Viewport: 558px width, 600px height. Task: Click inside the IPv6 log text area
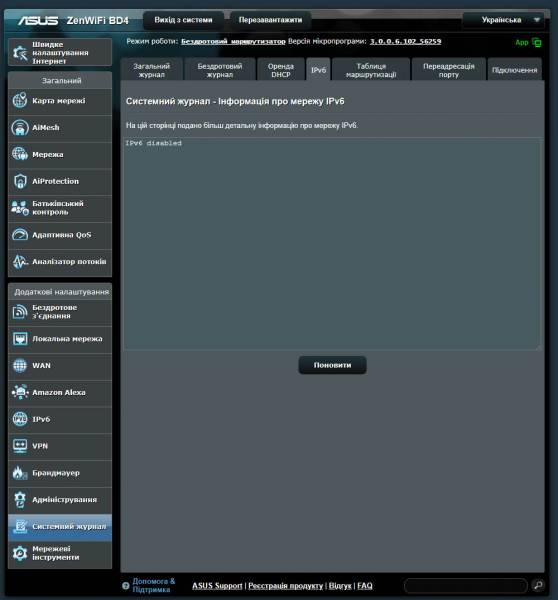[x=332, y=244]
